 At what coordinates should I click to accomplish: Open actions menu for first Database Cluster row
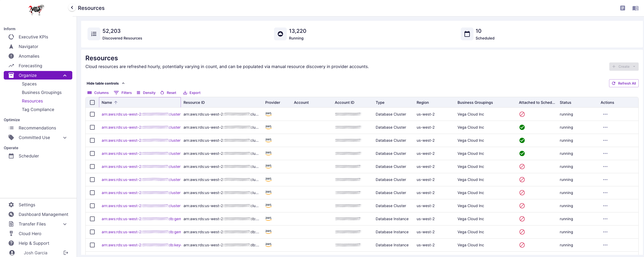coord(605,114)
